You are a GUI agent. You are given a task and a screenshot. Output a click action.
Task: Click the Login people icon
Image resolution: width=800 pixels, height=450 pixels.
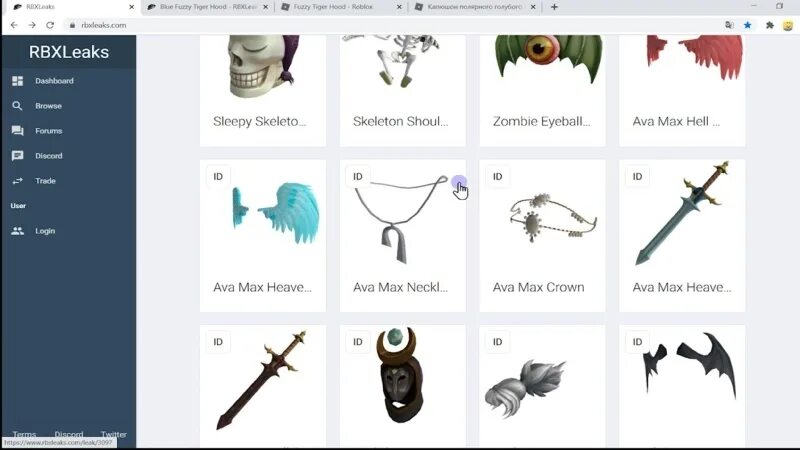pyautogui.click(x=17, y=231)
